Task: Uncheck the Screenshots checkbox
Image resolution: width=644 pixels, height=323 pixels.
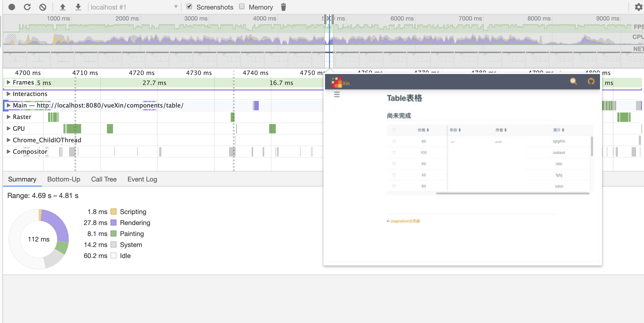Action: [189, 6]
